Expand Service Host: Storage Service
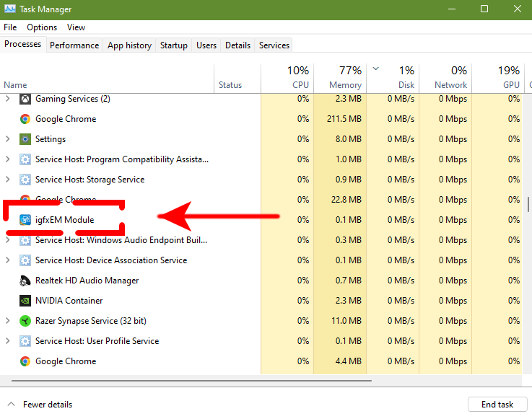 click(8, 180)
